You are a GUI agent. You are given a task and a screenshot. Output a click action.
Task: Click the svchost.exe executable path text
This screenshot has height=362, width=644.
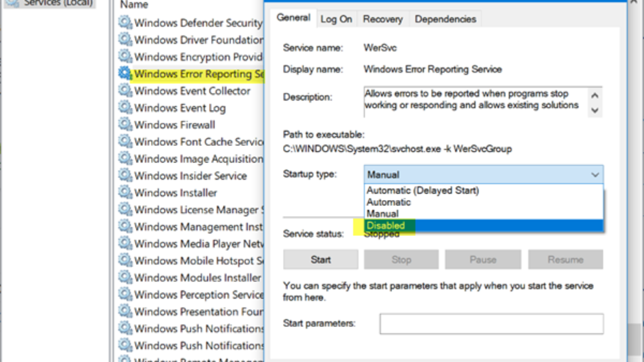(x=397, y=149)
